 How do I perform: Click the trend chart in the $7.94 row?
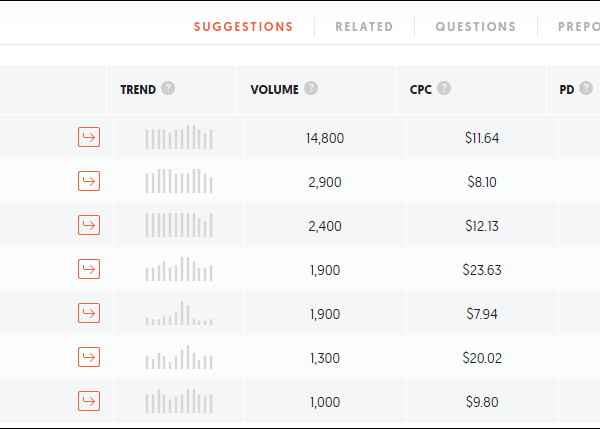(179, 314)
